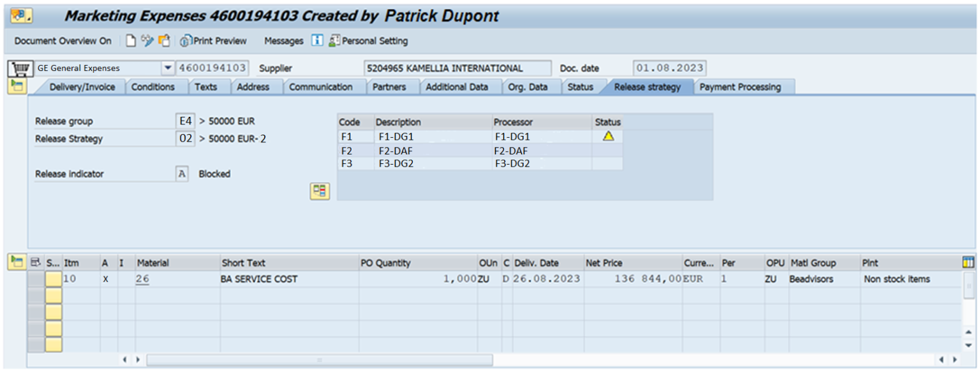This screenshot has height=372, width=980.
Task: Select the Display/Change pencil icon
Action: [146, 40]
